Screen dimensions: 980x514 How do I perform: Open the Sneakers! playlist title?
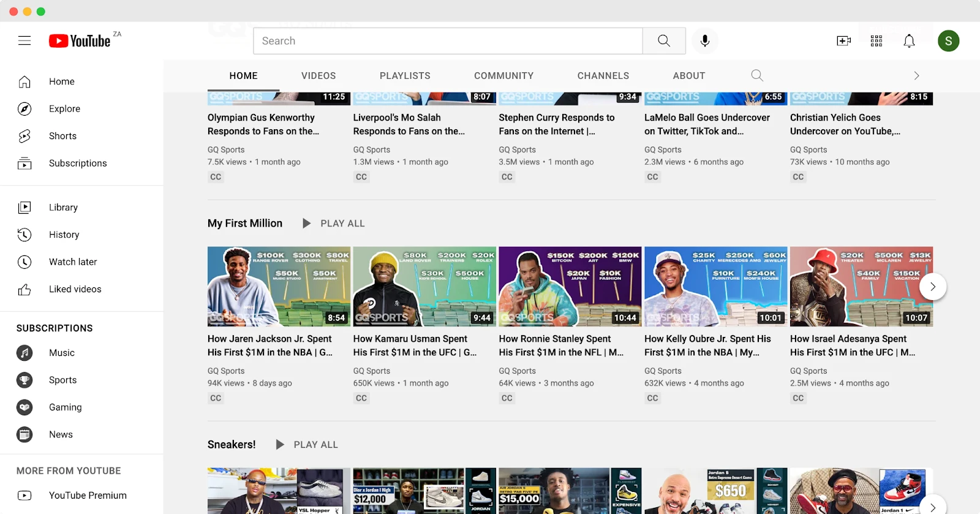click(x=232, y=445)
